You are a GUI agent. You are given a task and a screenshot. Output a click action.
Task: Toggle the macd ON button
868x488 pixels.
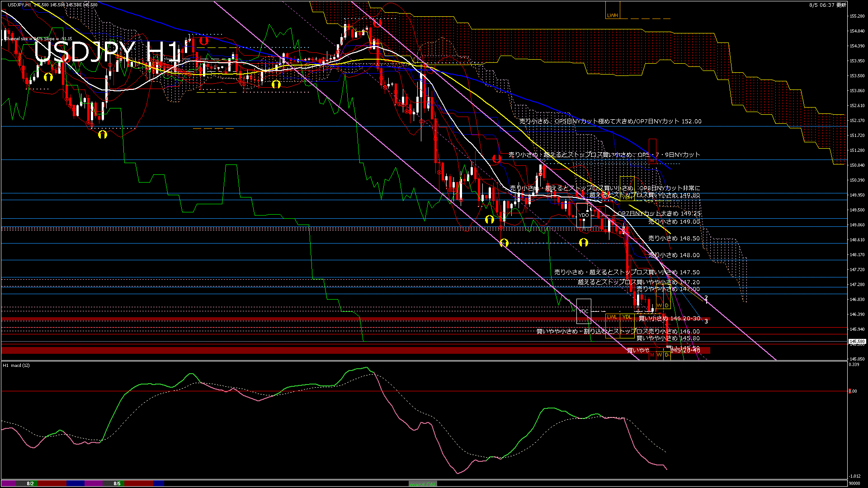click(x=423, y=484)
